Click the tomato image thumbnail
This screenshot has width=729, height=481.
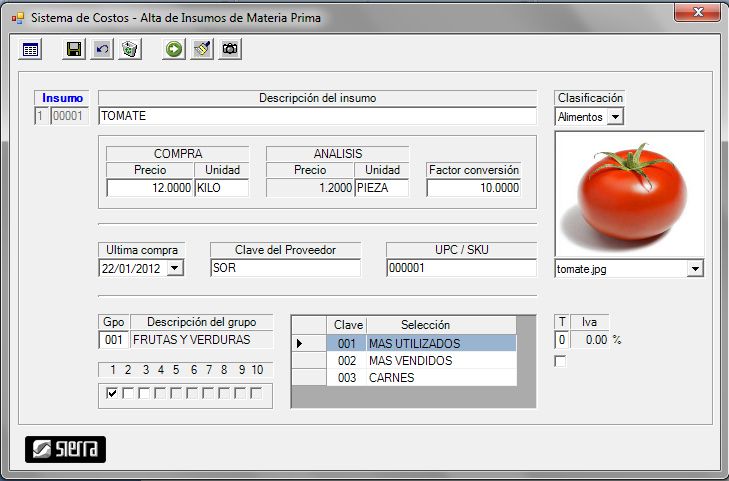[629, 194]
